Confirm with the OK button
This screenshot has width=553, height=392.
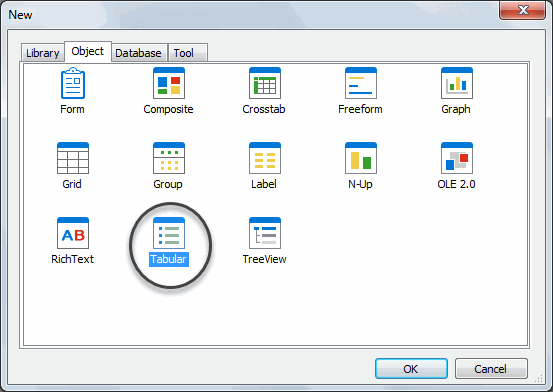click(411, 369)
